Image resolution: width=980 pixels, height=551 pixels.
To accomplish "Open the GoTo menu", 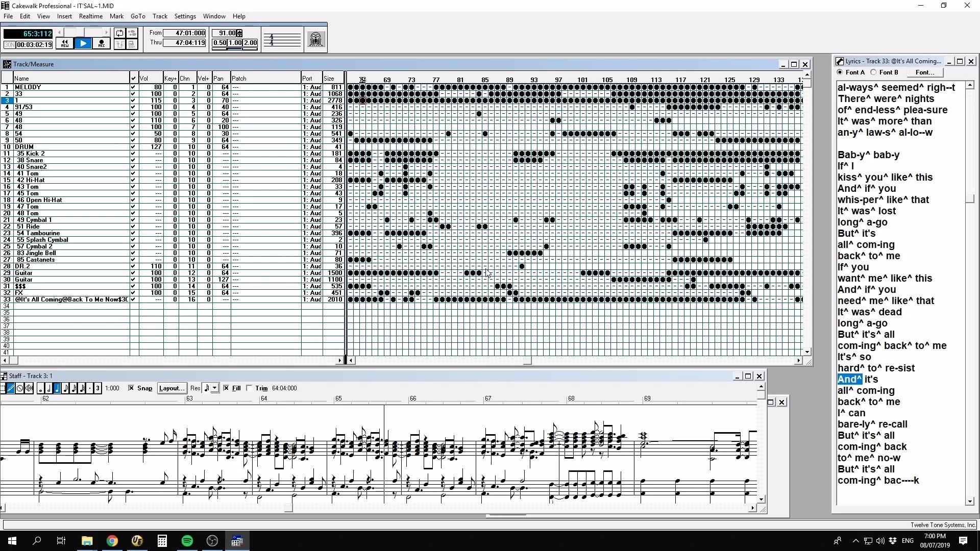I will (138, 16).
